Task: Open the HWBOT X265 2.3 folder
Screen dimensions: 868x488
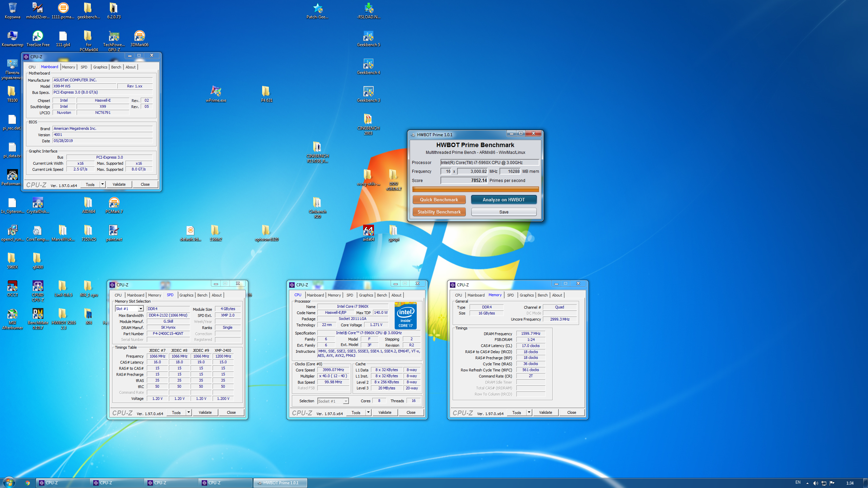Action: click(63, 319)
